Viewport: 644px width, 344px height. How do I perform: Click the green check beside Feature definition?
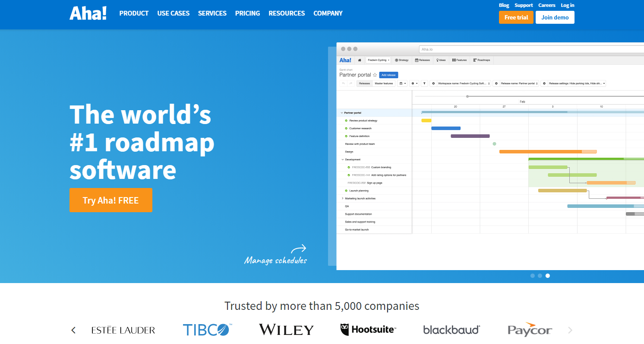346,136
